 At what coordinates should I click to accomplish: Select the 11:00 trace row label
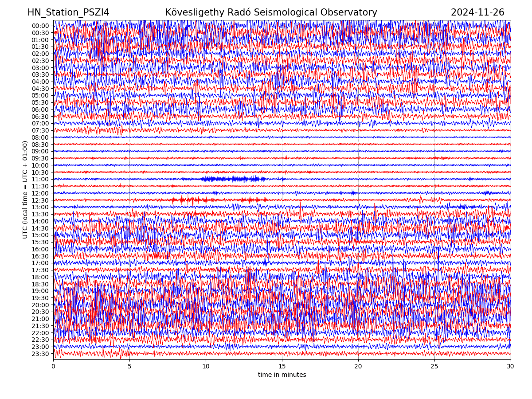tap(40, 179)
